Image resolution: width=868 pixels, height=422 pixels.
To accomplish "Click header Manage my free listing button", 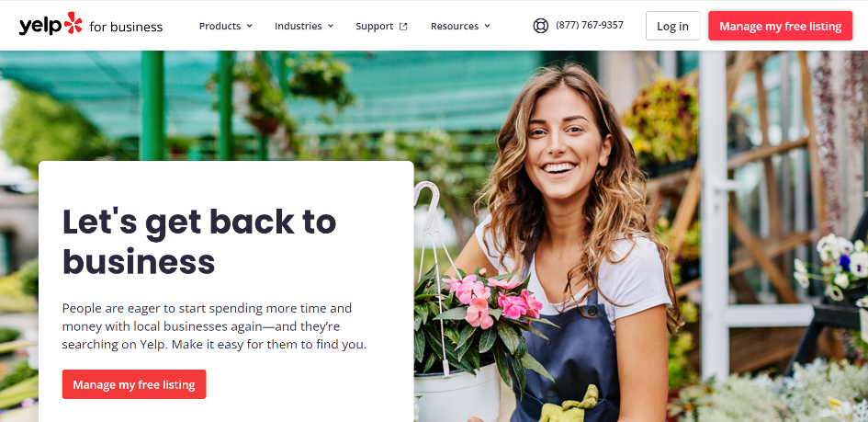I will 780,26.
